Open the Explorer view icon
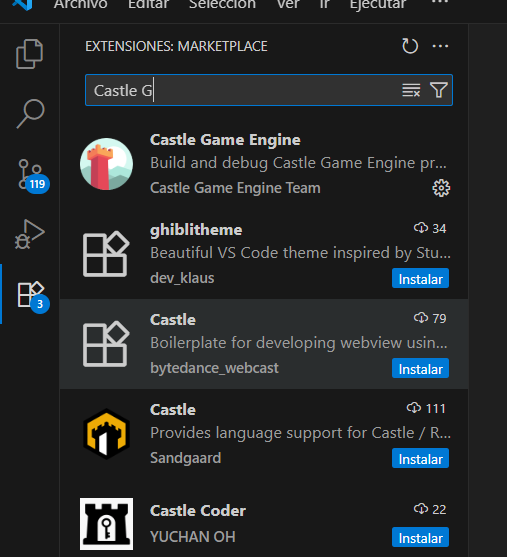Viewport: 507px width, 557px height. coord(29,54)
